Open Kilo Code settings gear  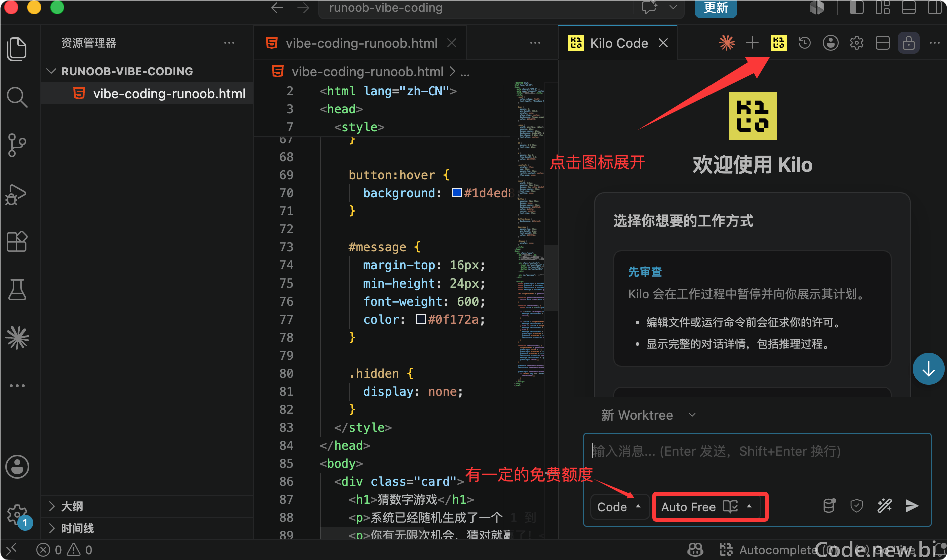(x=857, y=43)
